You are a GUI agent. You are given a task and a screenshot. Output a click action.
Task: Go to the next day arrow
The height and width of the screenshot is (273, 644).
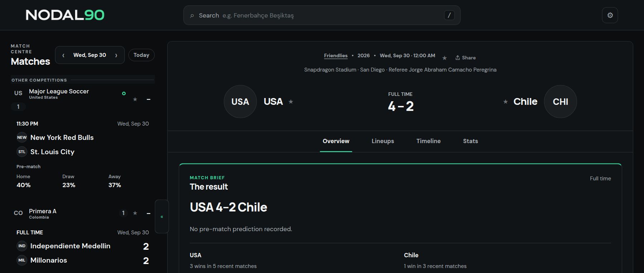116,55
